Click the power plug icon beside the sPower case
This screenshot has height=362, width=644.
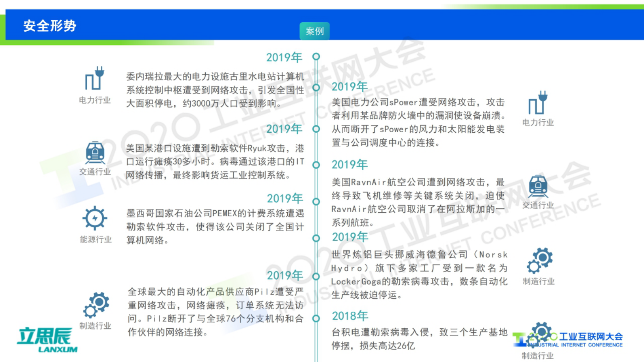(x=538, y=102)
